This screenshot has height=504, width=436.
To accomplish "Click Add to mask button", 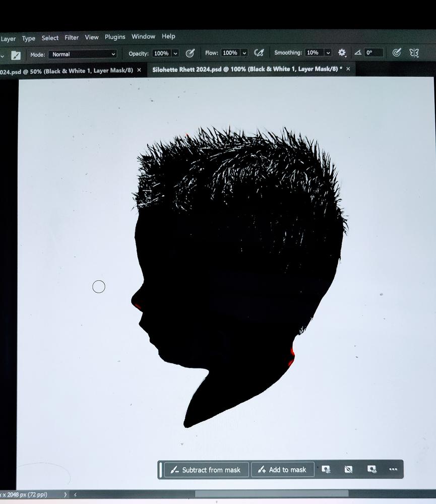I will point(282,470).
